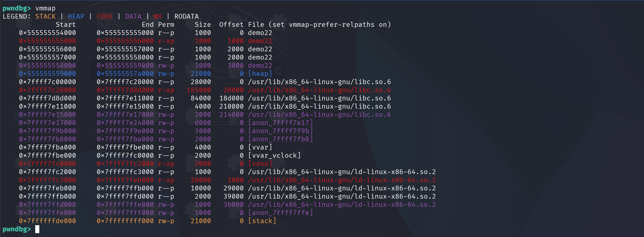This screenshot has width=644, height=237.
Task: Select the libc.so.6 path in the offset 18d000 row
Action: [x=319, y=98]
